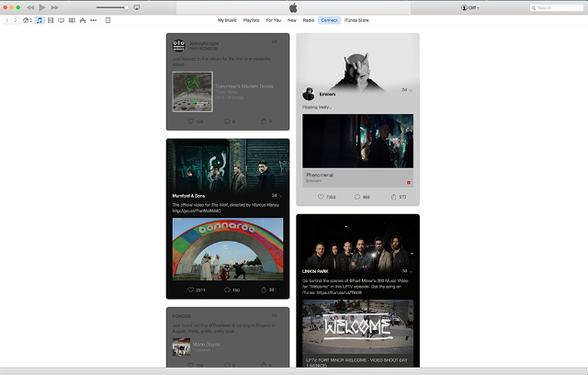The height and width of the screenshot is (375, 588).
Task: Open comments on Mumford & Sons post
Action: pyautogui.click(x=227, y=290)
